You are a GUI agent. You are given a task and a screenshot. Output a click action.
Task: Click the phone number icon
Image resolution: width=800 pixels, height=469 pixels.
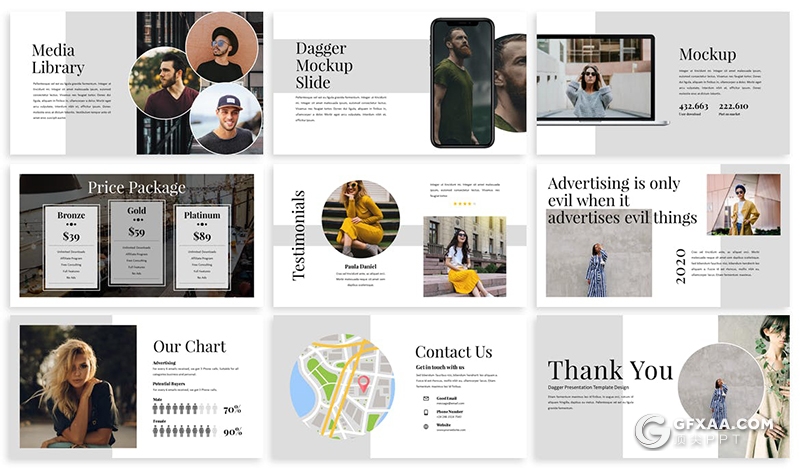(425, 412)
